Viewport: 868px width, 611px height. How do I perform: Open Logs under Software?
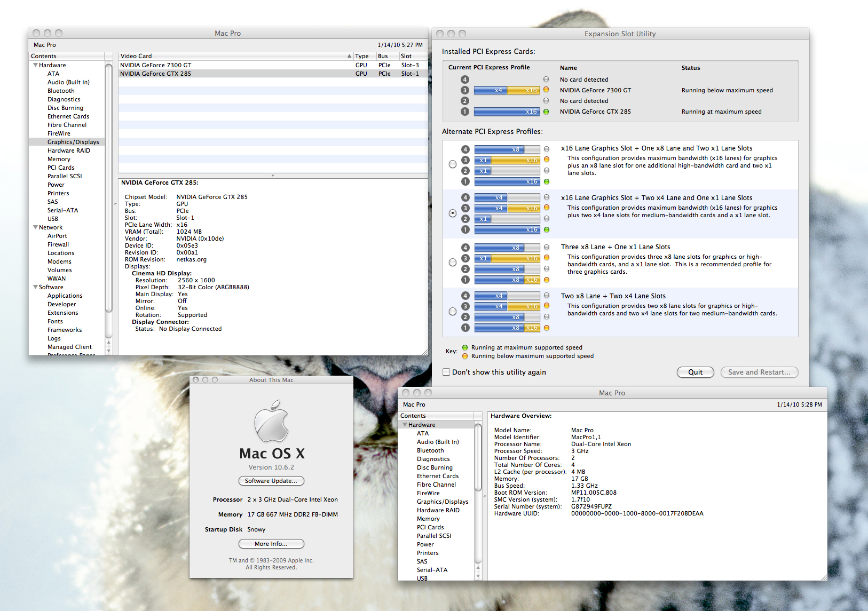click(x=54, y=338)
